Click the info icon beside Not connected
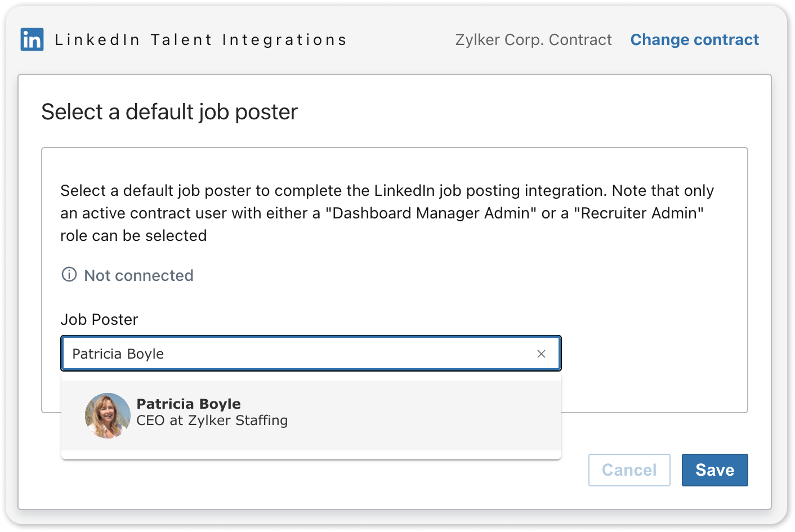 [x=69, y=275]
